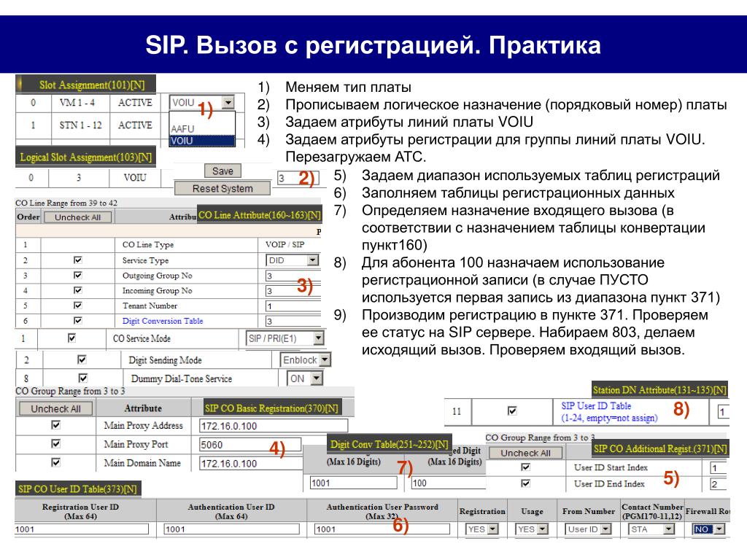Screen dimensions: 747x560
Task: Click the Main Proxy Address field 172.16.0.100
Action: tap(273, 426)
